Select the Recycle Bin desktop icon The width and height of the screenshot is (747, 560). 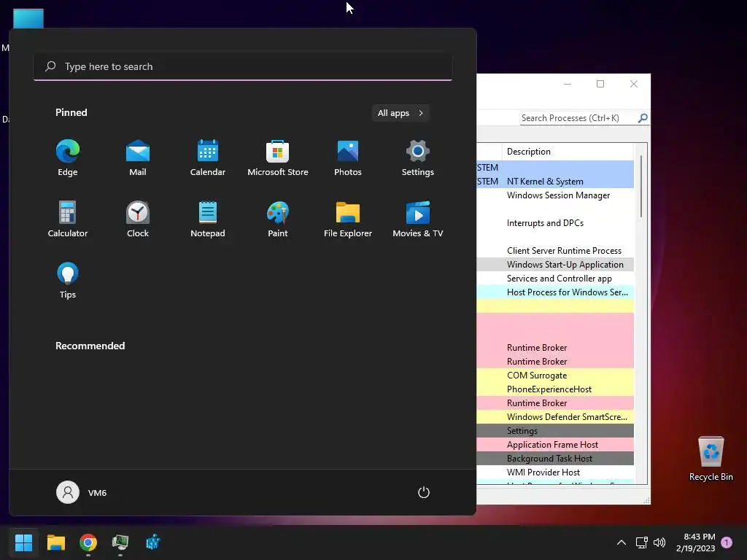(x=711, y=459)
